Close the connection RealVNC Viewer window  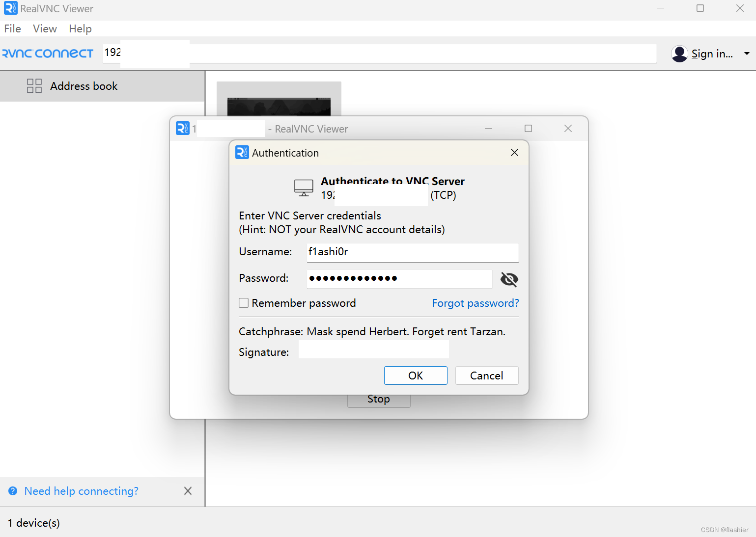pos(568,128)
